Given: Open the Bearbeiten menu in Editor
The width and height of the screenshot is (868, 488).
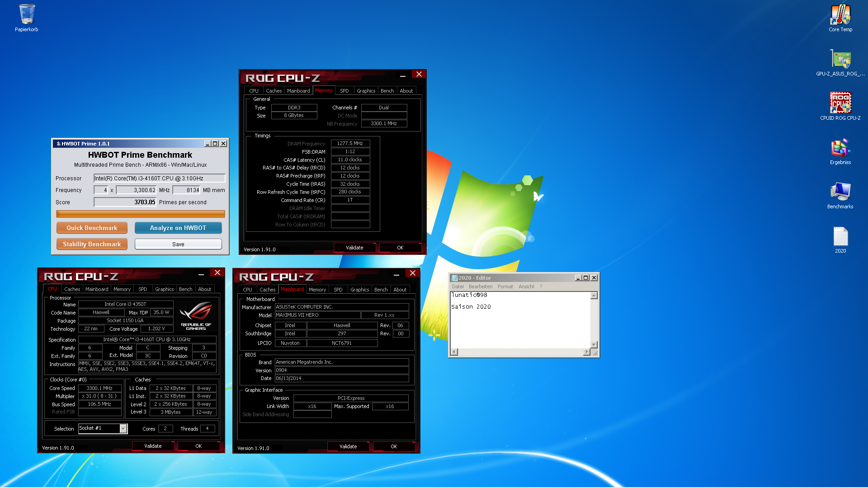Looking at the screenshot, I should click(x=481, y=286).
